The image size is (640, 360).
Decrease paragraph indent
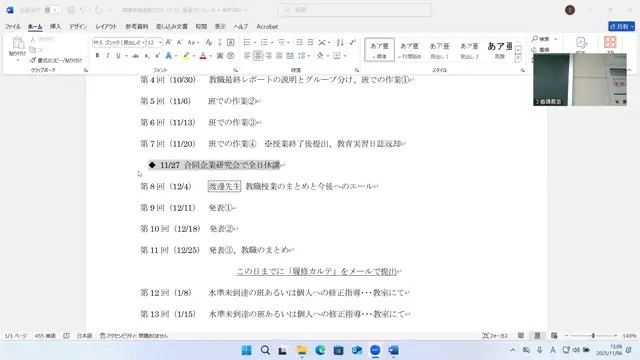pyautogui.click(x=300, y=42)
